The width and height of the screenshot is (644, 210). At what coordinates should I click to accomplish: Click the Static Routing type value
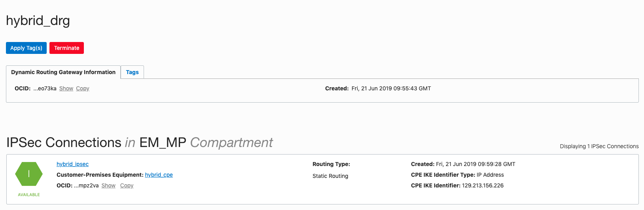click(x=330, y=176)
